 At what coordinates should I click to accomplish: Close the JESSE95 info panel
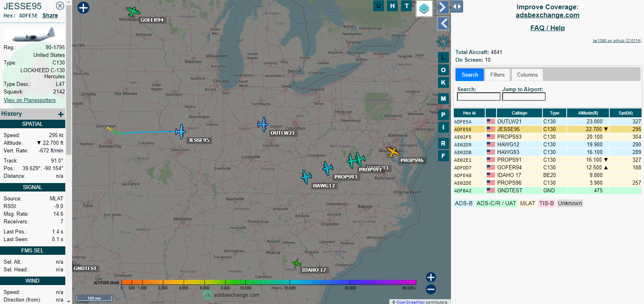click(60, 6)
